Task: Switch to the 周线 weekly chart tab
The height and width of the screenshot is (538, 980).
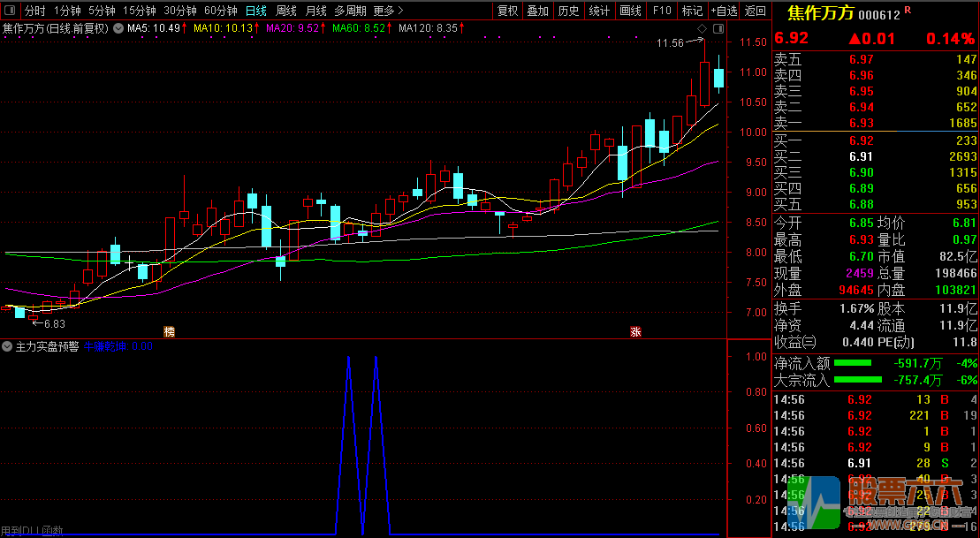Action: [x=285, y=11]
